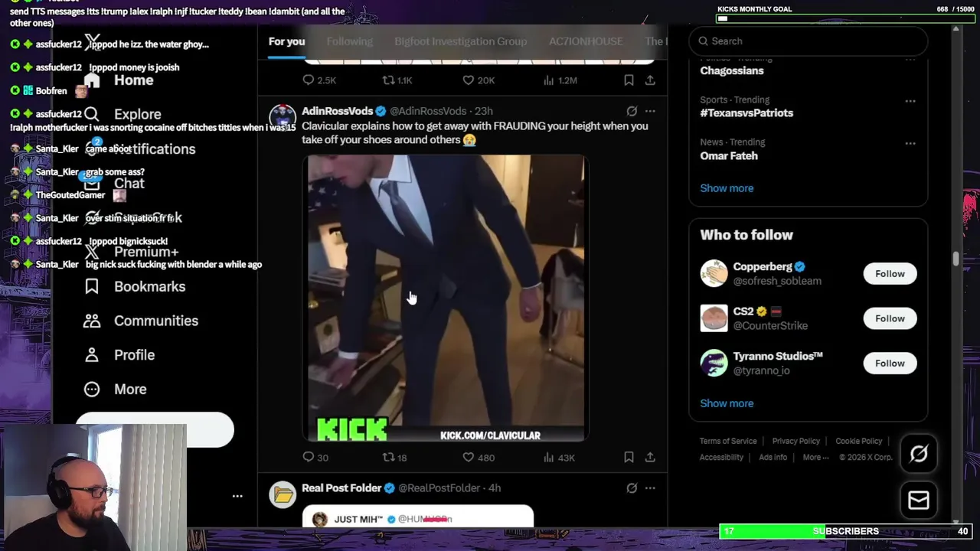
Task: Open AdinRossVods profile avatar
Action: pyautogui.click(x=283, y=117)
